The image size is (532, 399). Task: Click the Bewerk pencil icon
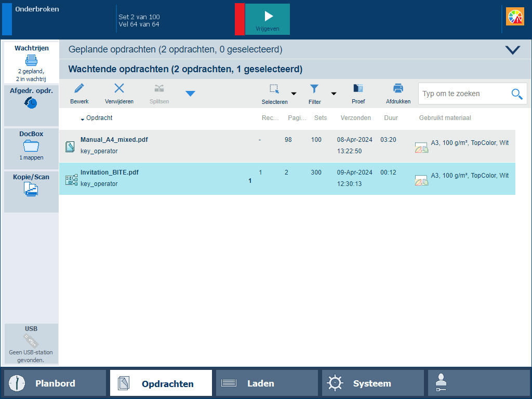tap(79, 88)
